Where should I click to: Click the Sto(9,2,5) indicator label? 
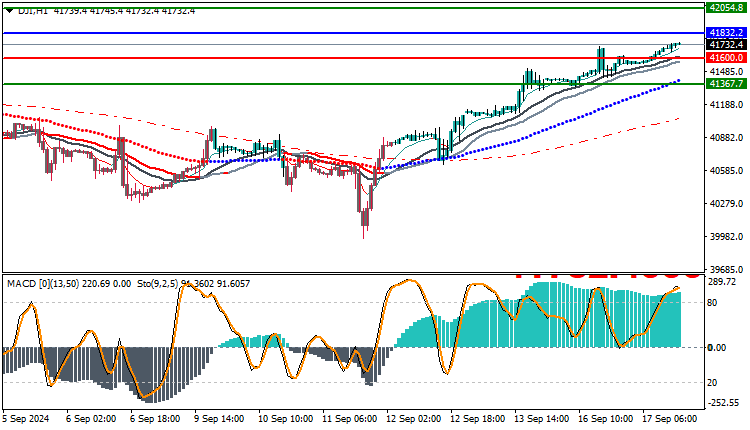click(x=194, y=284)
